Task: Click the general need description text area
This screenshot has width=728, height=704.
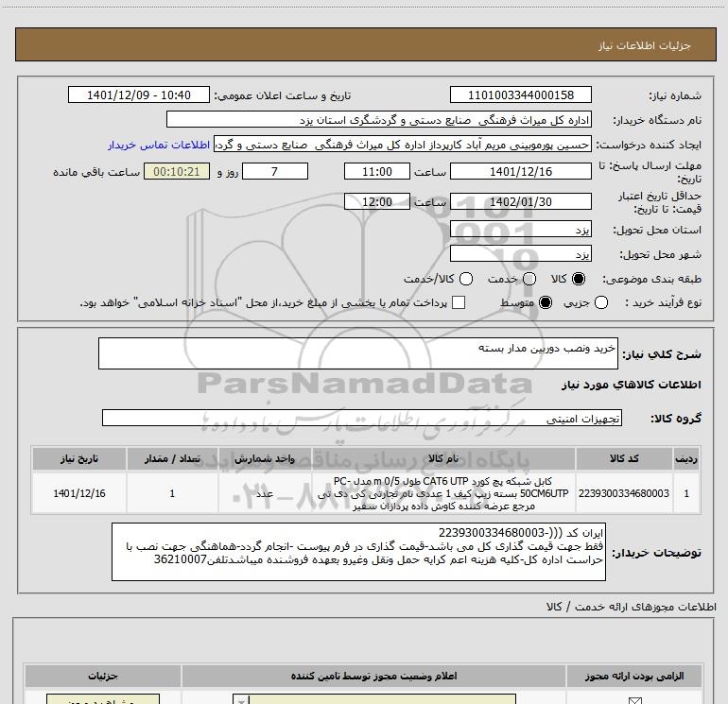Action: click(358, 353)
